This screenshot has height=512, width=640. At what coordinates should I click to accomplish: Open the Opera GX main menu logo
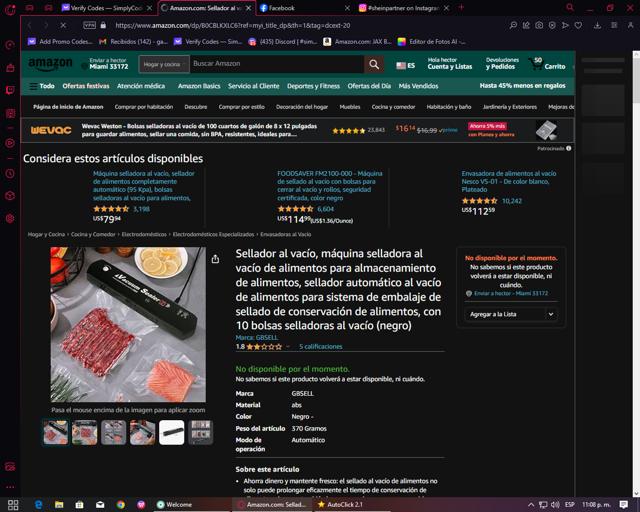(x=10, y=9)
